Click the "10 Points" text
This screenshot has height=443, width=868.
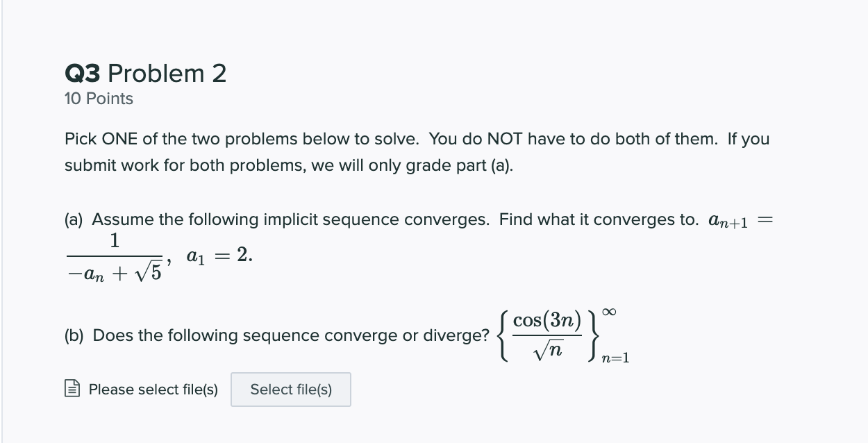[x=99, y=99]
